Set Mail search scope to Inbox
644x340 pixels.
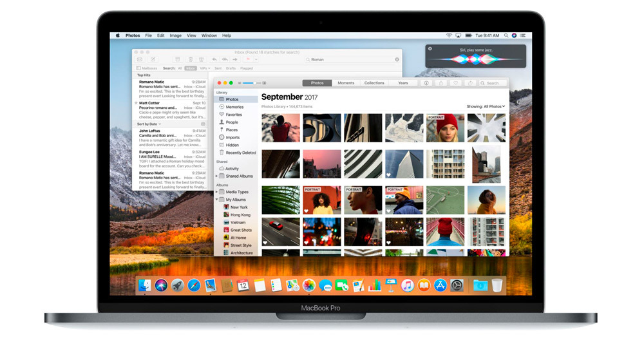point(190,68)
